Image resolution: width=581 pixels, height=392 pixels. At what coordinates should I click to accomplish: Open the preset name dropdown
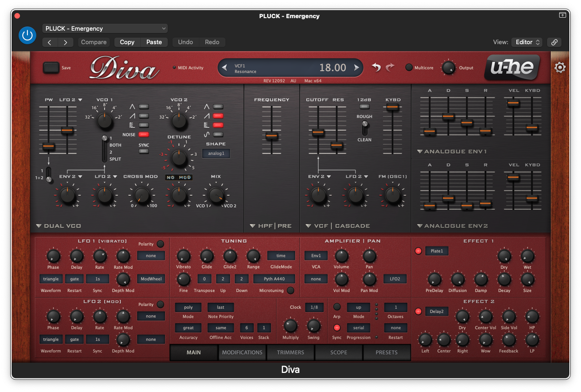(105, 28)
